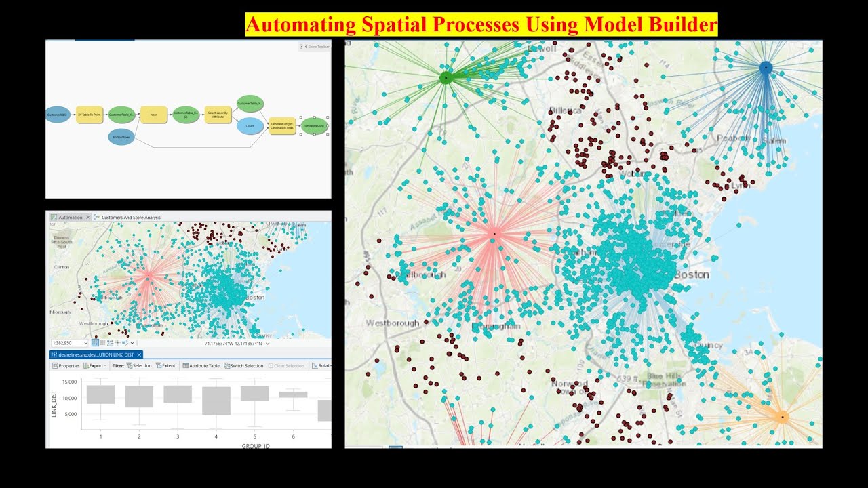Screen dimensions: 868x488
Task: Click the help question mark in ModelBuilder
Action: pos(301,47)
